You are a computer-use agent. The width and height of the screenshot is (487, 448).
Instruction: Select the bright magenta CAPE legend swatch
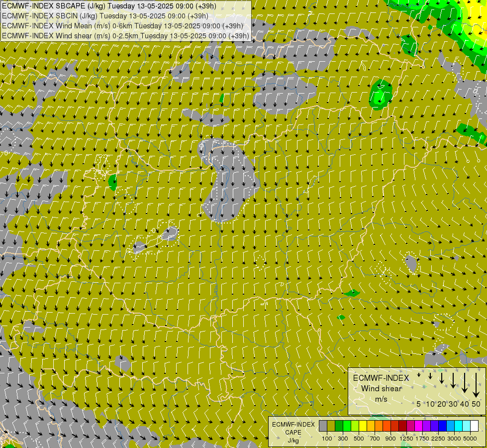pyautogui.click(x=419, y=426)
